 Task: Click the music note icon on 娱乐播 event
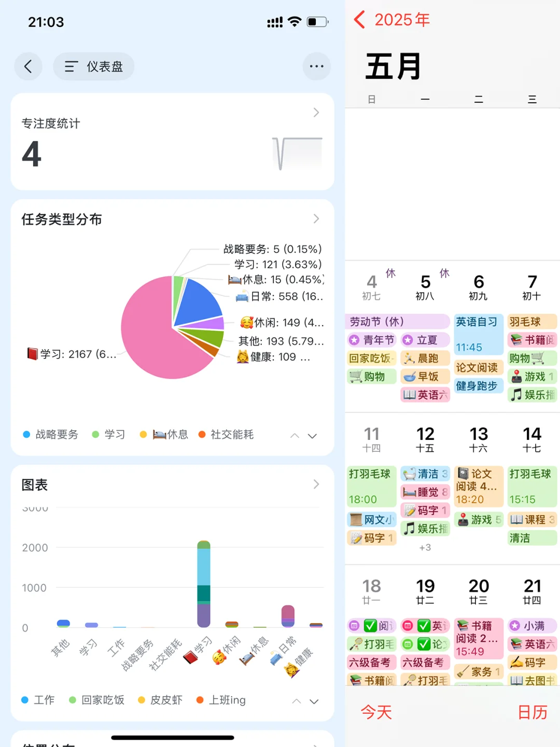[517, 395]
